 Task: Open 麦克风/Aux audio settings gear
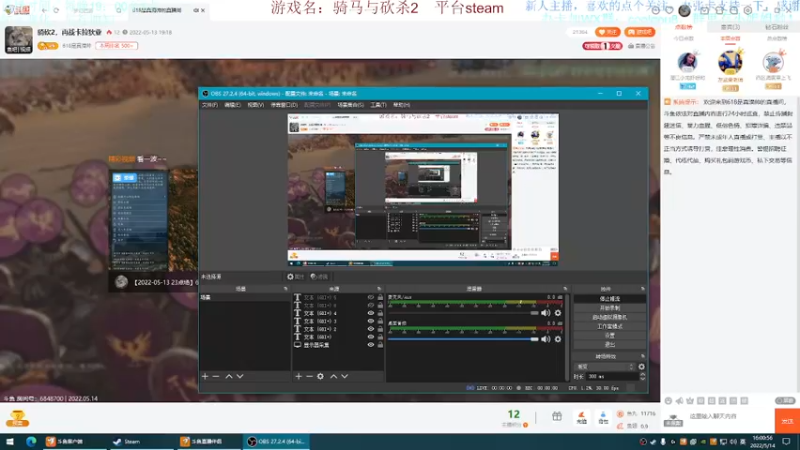pyautogui.click(x=558, y=313)
